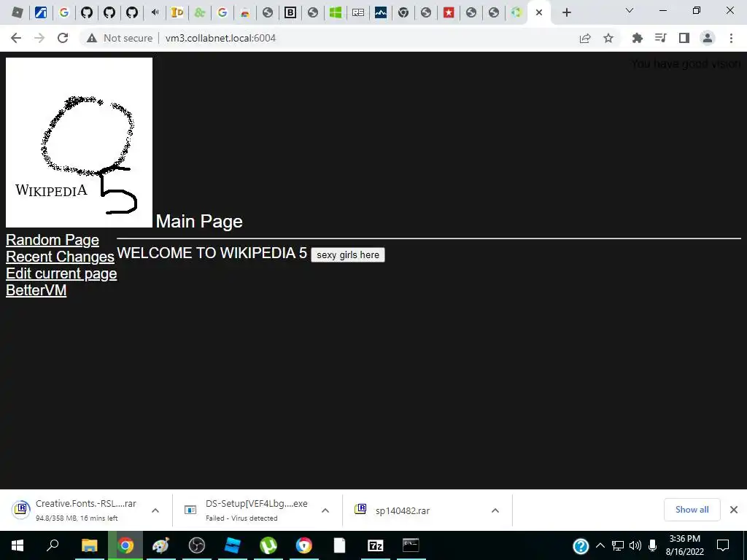Switch to the Roblox tab
Screen dimensions: 747x560
18,12
